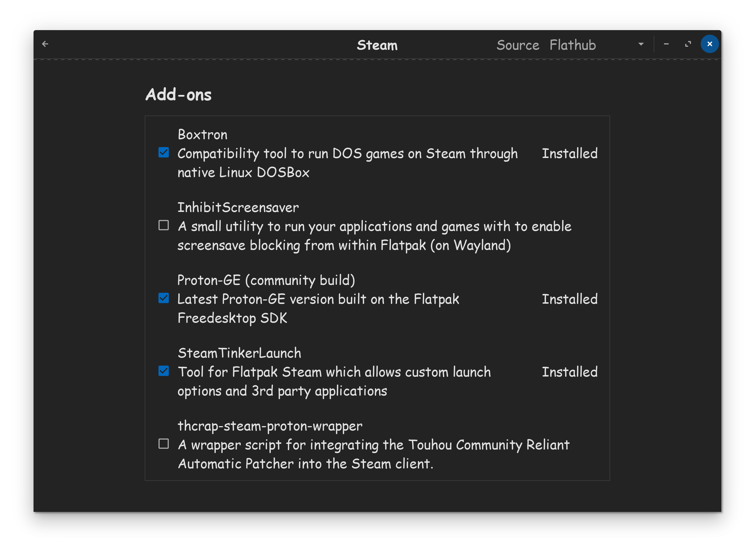Click the SteamTinkerLaunch add-on name

(x=239, y=353)
